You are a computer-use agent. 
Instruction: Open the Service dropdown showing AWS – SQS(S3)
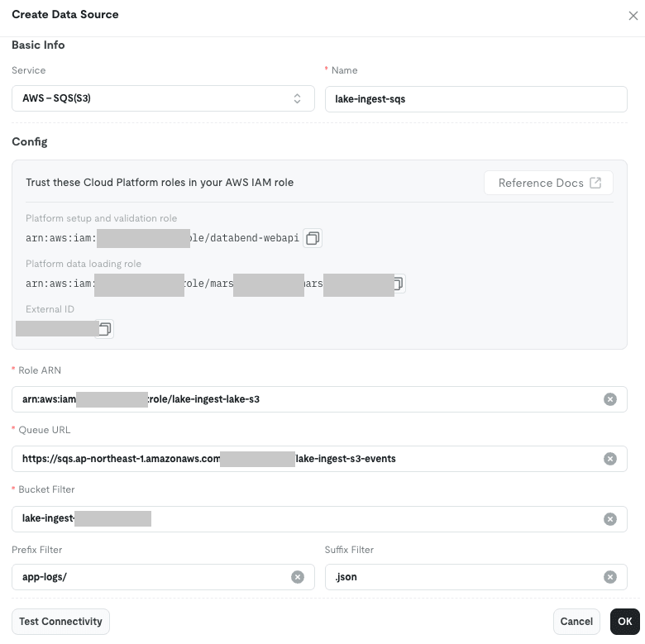coord(163,98)
